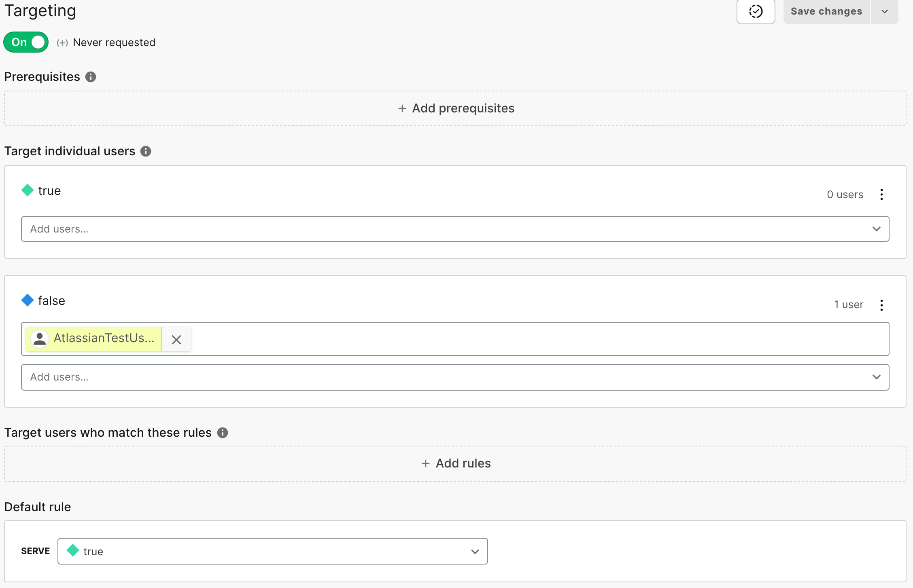The height and width of the screenshot is (588, 913).
Task: Click the three-dot menu next to 'false'
Action: (882, 305)
